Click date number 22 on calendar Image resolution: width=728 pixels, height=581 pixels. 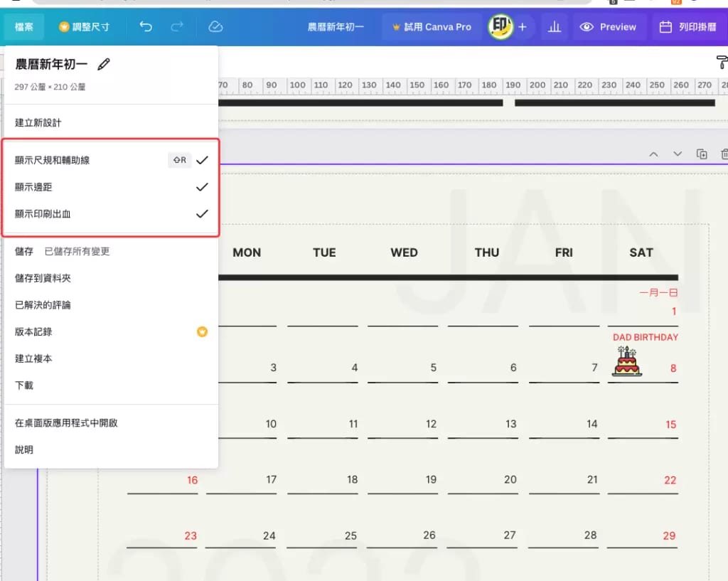click(x=670, y=480)
